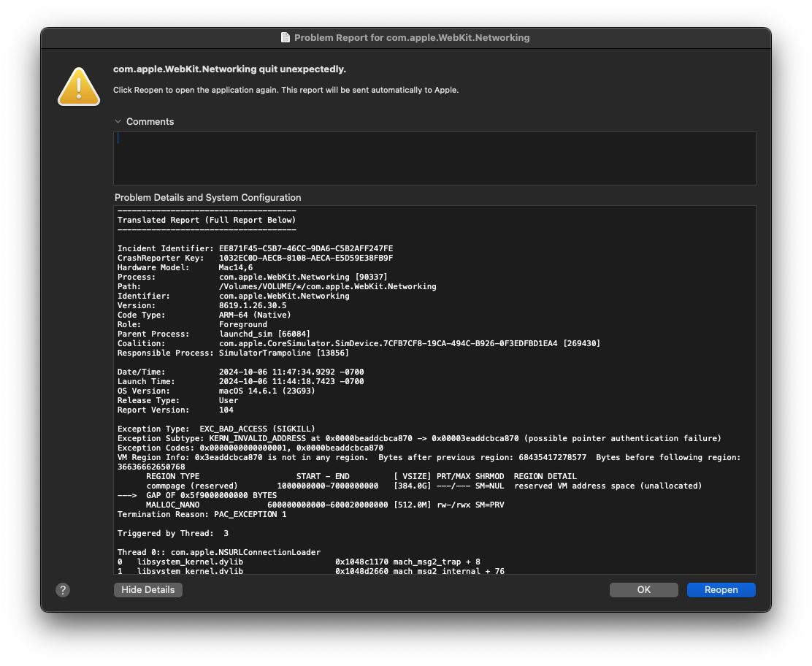Click Thread 0 com.apple.NSURLConnectionLoader header

(x=219, y=553)
